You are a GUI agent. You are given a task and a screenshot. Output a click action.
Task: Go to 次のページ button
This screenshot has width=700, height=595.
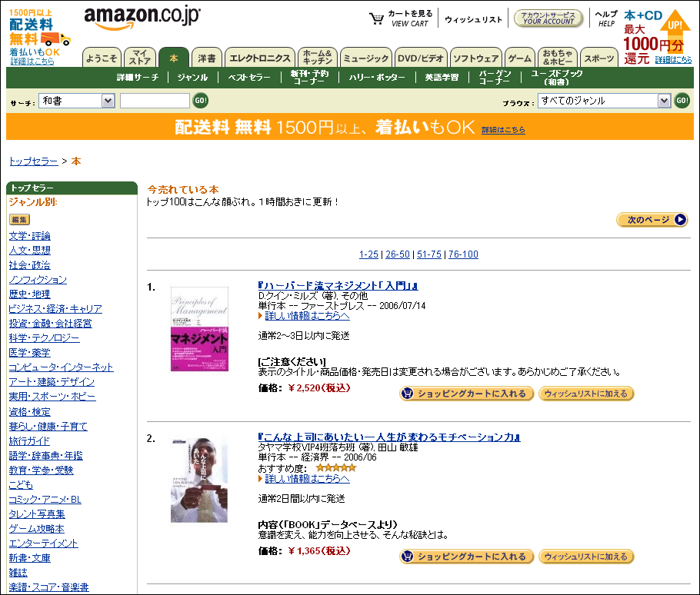pos(652,219)
